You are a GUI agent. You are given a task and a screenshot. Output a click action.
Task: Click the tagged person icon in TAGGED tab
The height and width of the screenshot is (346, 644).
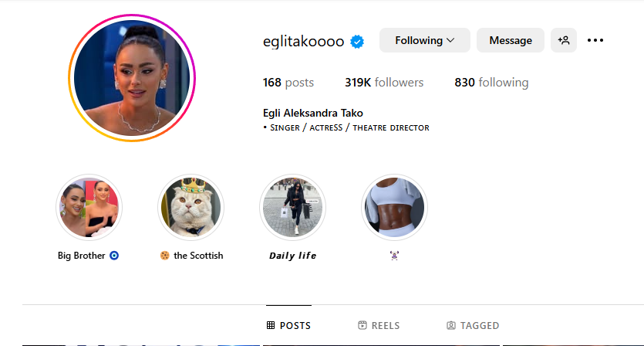click(451, 325)
